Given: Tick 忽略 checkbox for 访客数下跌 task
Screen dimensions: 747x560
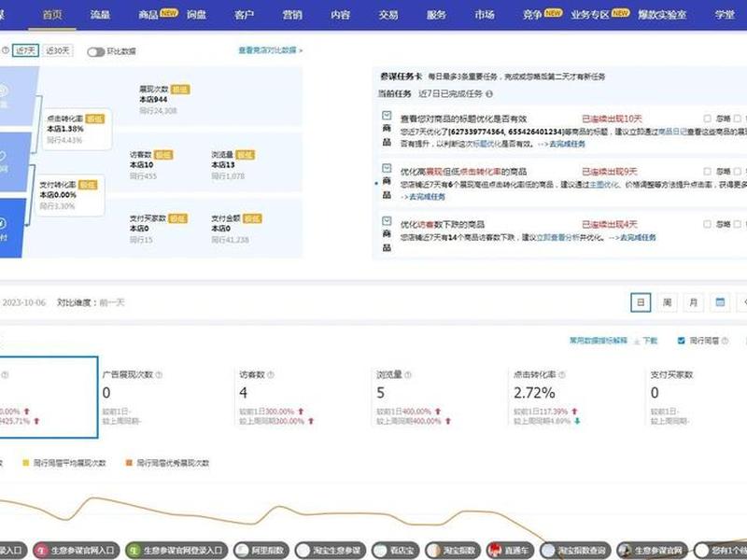Looking at the screenshot, I should [707, 224].
